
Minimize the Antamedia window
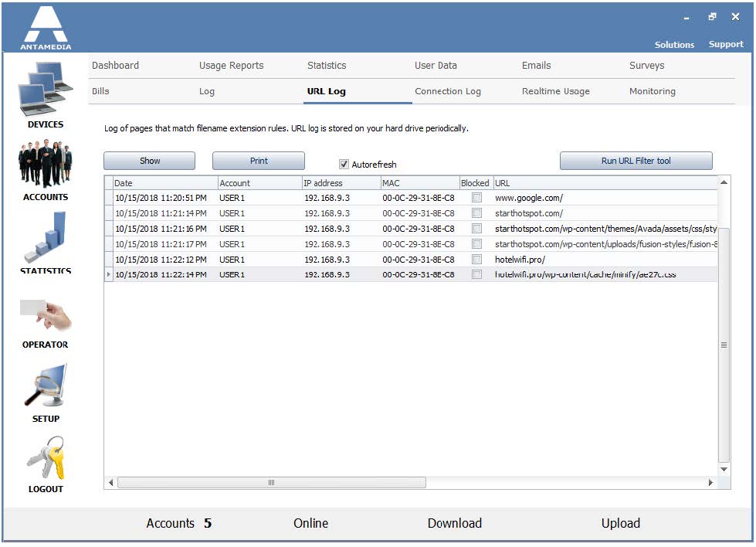click(687, 19)
